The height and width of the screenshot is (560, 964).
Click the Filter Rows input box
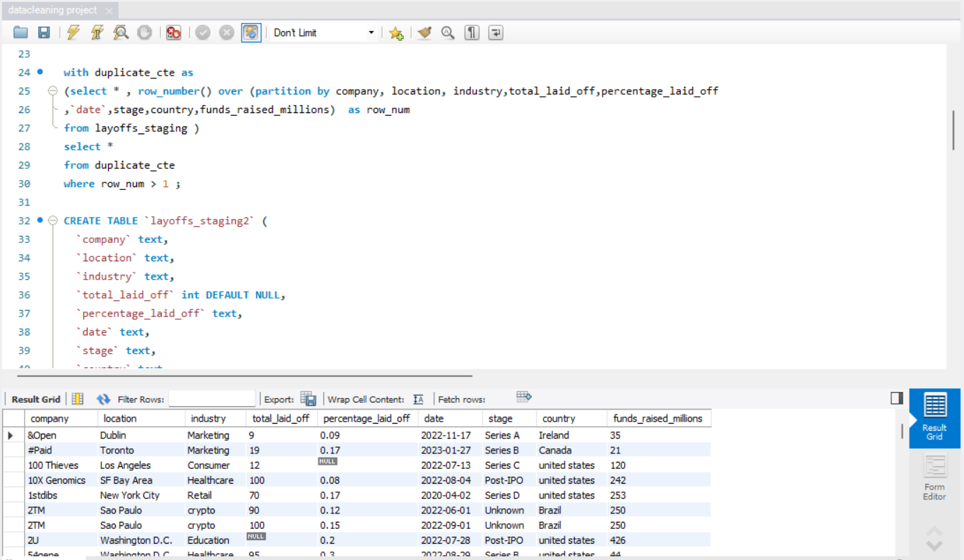point(212,399)
